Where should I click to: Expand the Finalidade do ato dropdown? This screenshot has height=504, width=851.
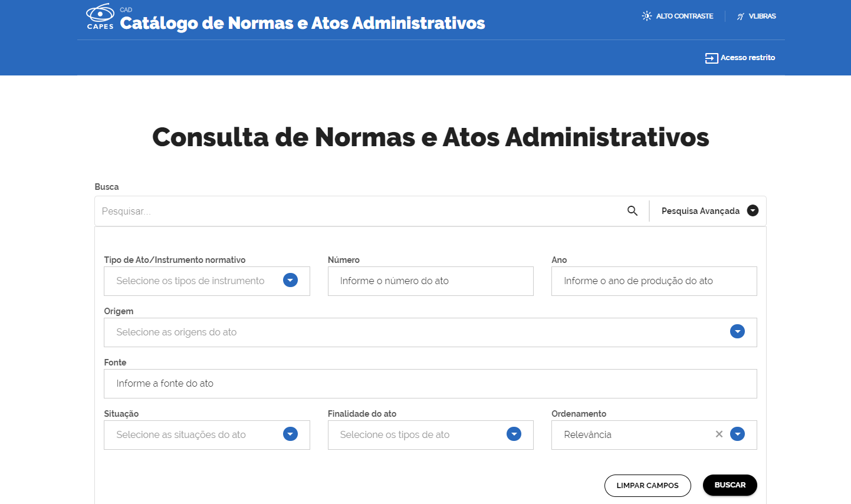tap(514, 434)
